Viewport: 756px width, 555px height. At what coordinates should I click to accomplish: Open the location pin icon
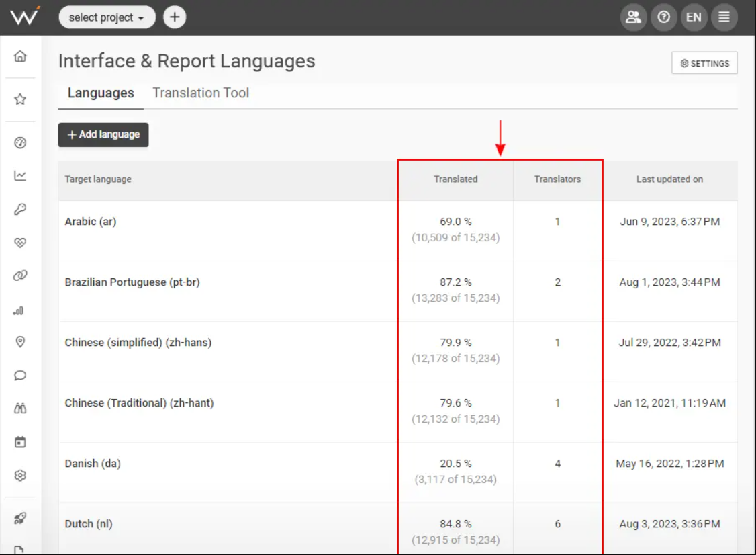tap(20, 342)
